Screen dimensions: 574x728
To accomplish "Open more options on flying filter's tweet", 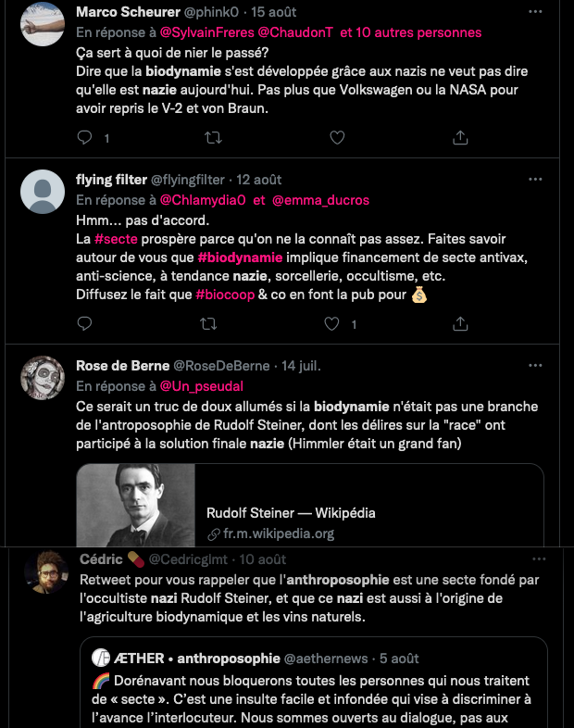I will click(x=535, y=179).
